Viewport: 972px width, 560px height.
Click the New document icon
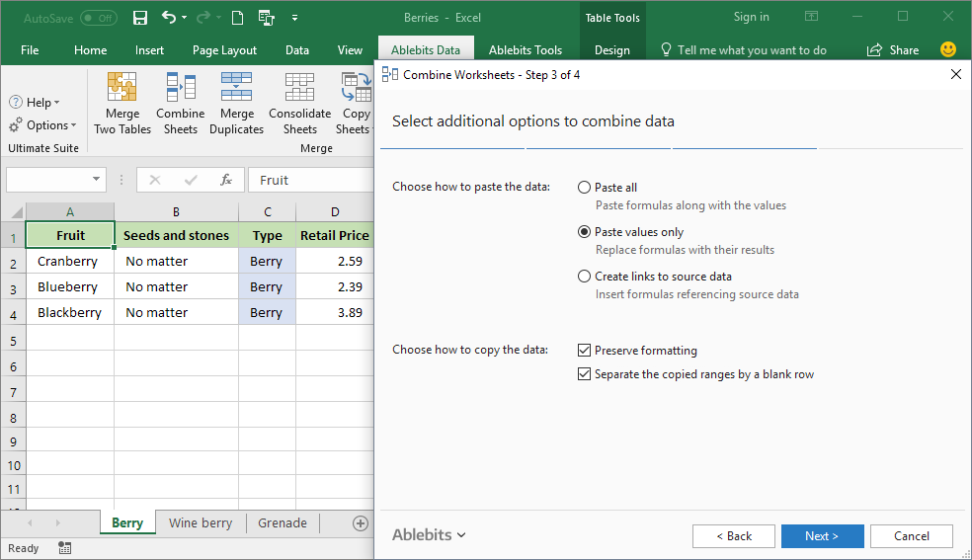click(x=237, y=18)
